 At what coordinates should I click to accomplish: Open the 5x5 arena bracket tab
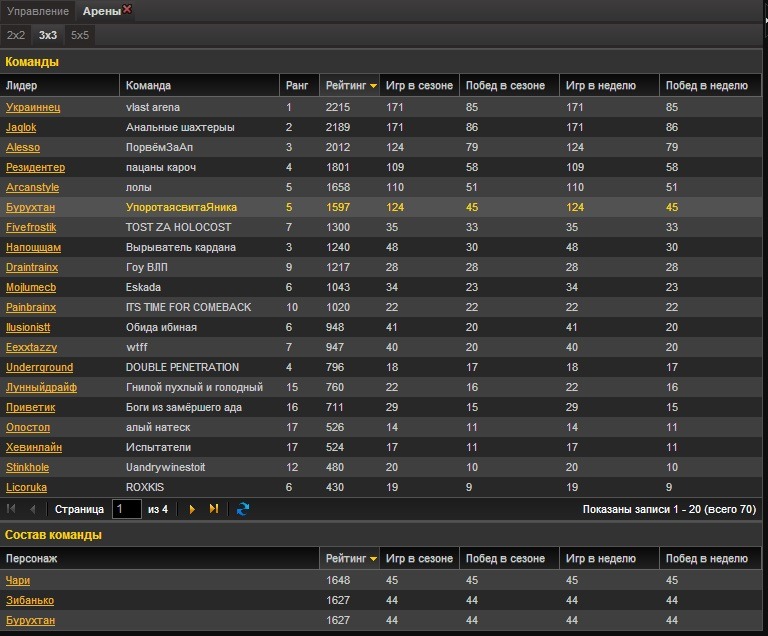coord(80,35)
